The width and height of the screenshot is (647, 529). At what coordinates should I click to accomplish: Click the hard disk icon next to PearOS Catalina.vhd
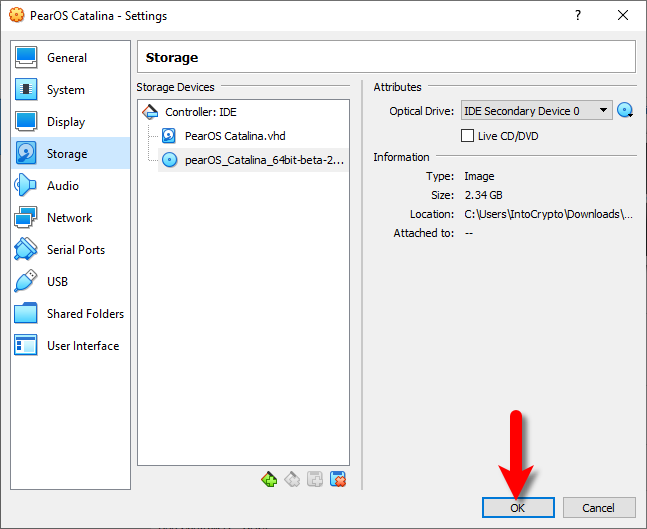pos(169,136)
